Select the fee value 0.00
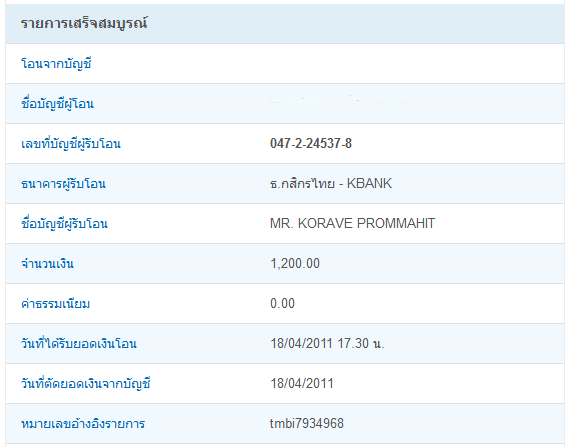Image resolution: width=569 pixels, height=447 pixels. 282,303
